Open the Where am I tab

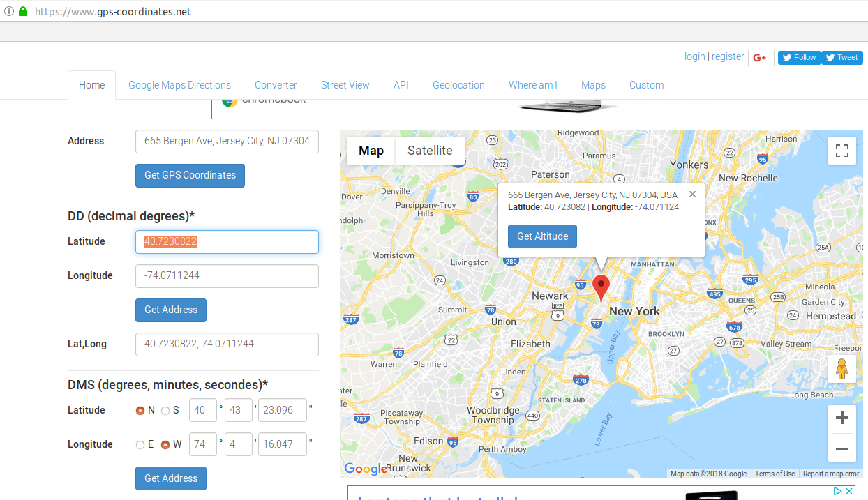click(x=532, y=85)
